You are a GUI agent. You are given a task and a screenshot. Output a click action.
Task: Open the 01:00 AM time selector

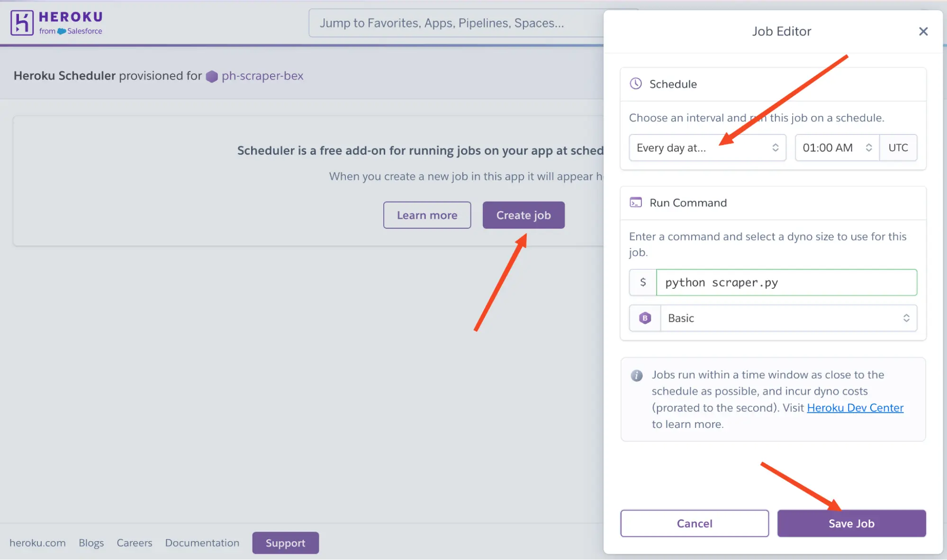(x=836, y=147)
